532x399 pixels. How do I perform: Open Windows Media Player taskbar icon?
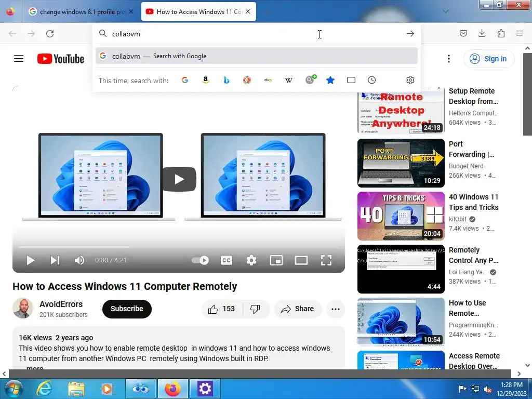(x=107, y=389)
